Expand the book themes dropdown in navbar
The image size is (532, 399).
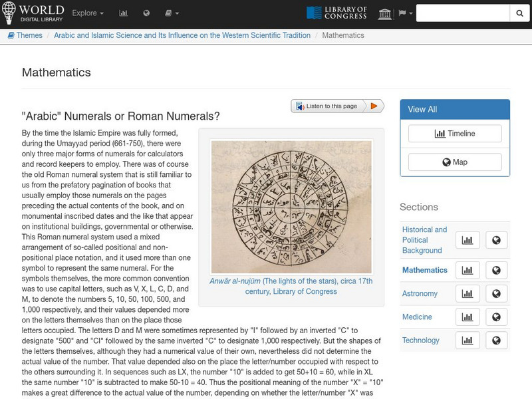pos(172,13)
